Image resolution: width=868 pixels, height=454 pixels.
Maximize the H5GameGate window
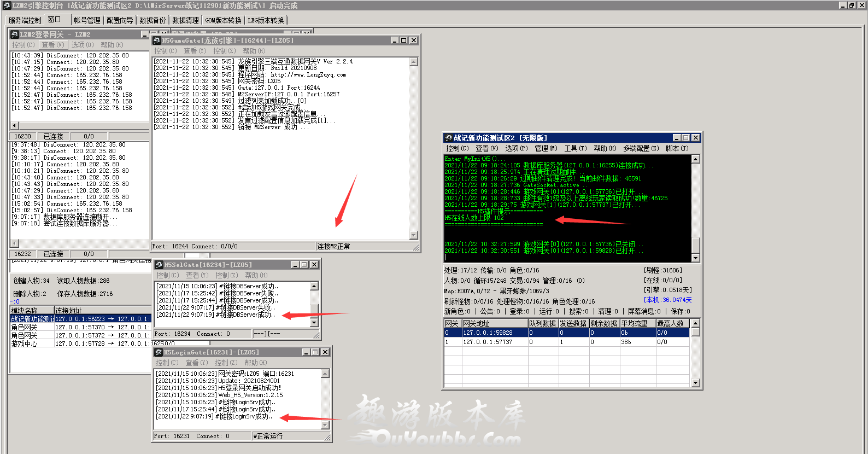(404, 40)
